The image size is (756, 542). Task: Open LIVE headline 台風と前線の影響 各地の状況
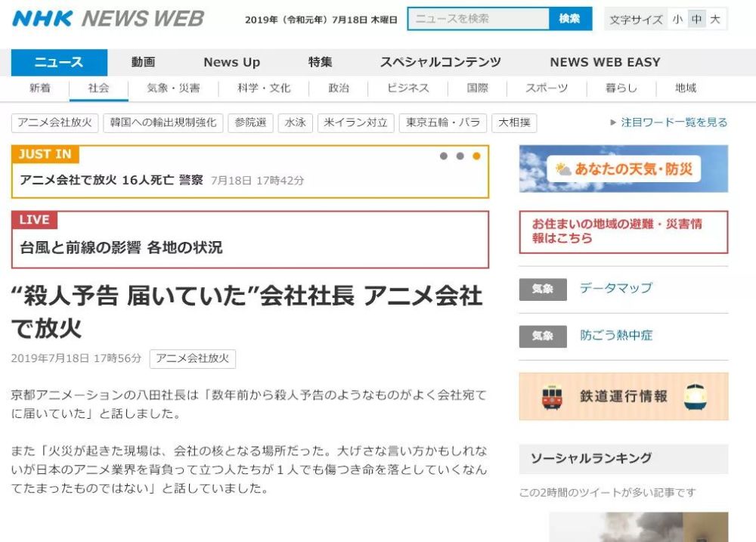click(121, 248)
